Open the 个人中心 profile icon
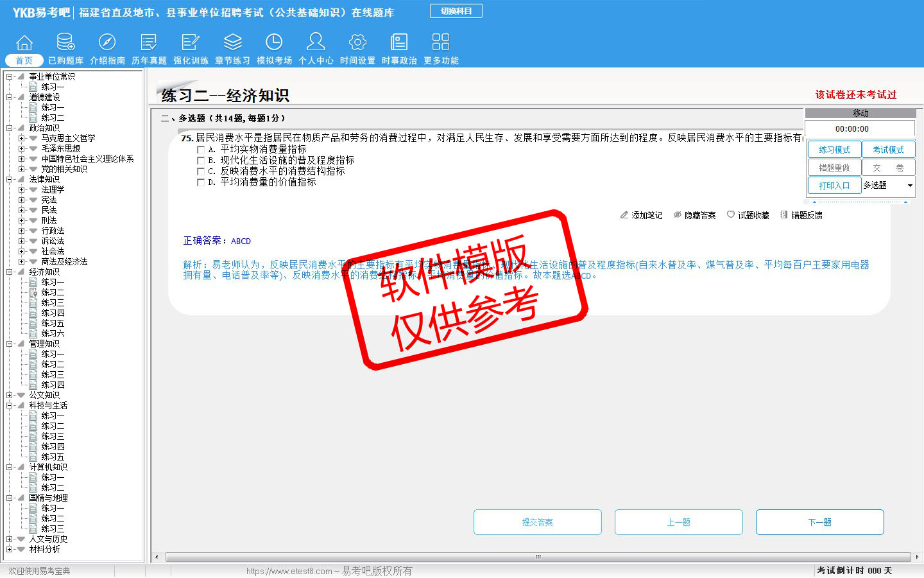Image resolution: width=924 pixels, height=578 pixels. point(316,43)
